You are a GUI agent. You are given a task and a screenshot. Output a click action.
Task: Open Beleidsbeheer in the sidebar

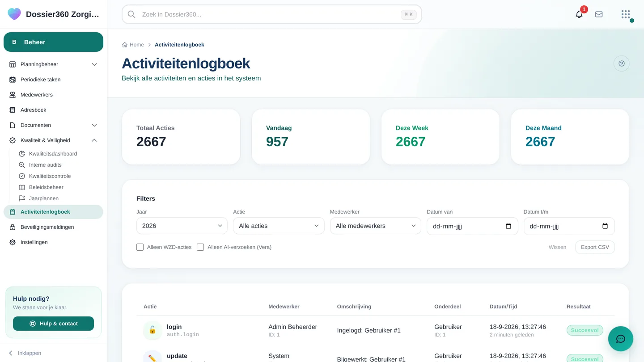[x=46, y=187]
